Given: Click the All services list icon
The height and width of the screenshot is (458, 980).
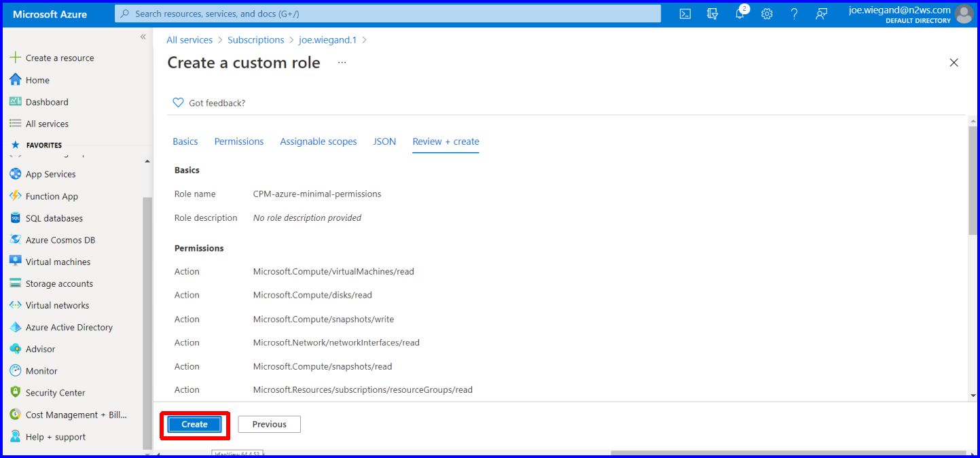Looking at the screenshot, I should [15, 124].
